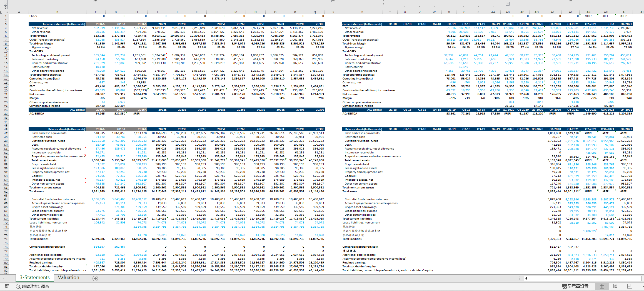Click the macro recording icon in status bar
This screenshot has width=644, height=291.
tap(7, 286)
